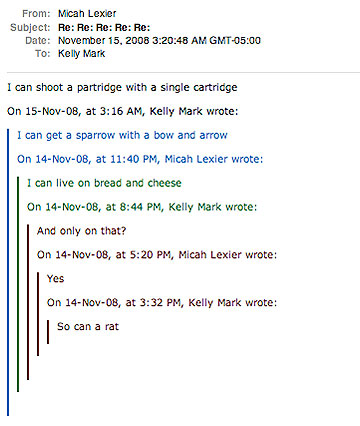Click the From: field label
Image resolution: width=360 pixels, height=426 pixels.
(36, 14)
